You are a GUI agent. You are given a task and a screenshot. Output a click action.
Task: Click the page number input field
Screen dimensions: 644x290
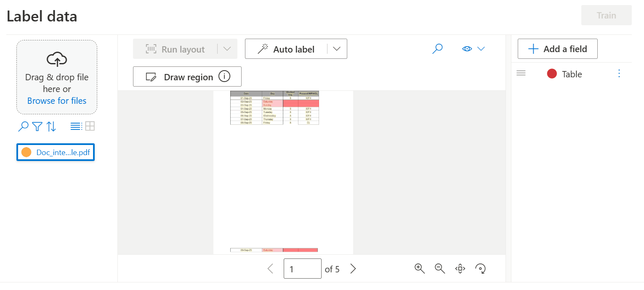(302, 269)
